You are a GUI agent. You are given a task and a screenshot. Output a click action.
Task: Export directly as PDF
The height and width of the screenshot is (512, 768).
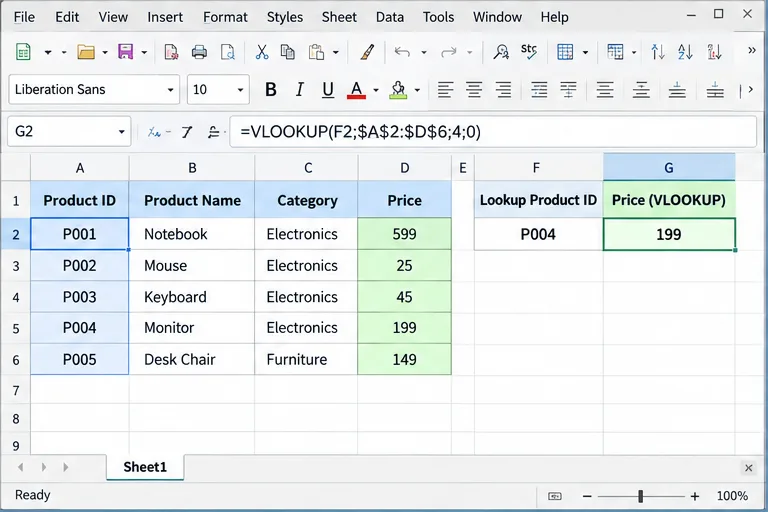pyautogui.click(x=171, y=51)
